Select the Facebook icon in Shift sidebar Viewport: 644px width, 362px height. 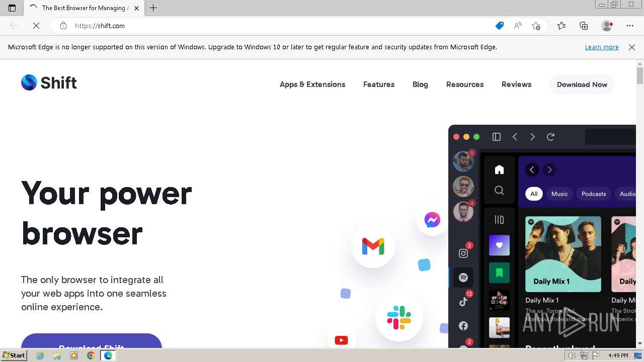pos(463,326)
